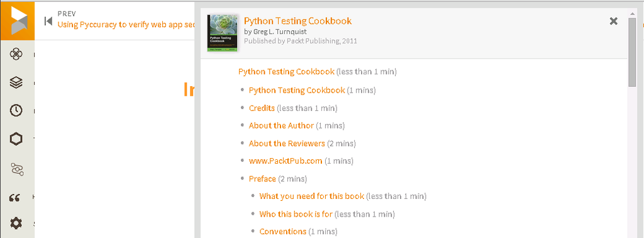The image size is (644, 238).
Task: Open the Preface section
Action: (x=262, y=179)
